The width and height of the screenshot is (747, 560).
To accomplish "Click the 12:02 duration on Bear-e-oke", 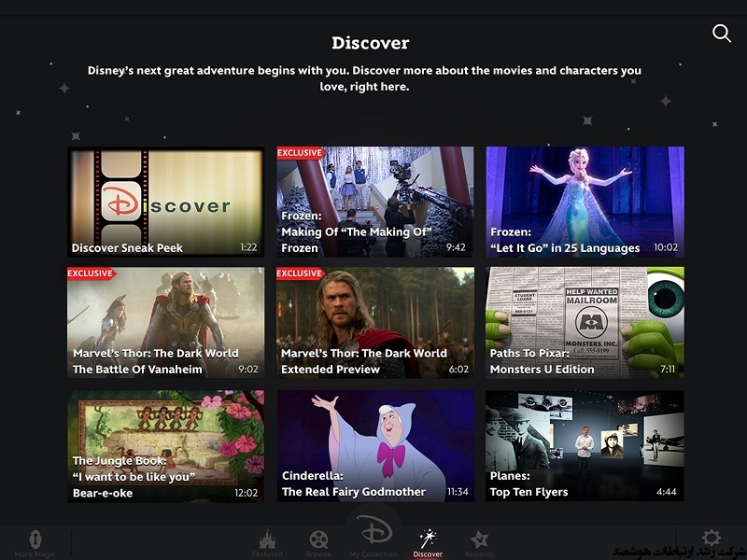I will (x=246, y=493).
